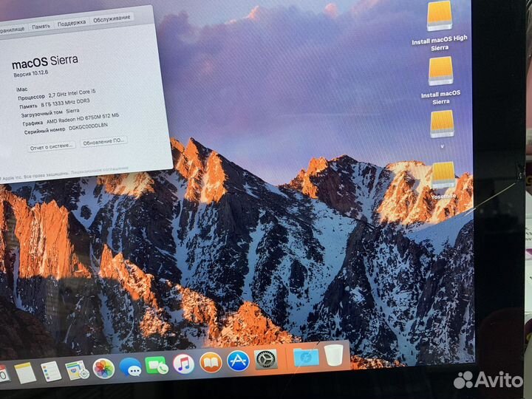Click the Отчет о системе button
This screenshot has width=532, height=399.
[x=51, y=147]
